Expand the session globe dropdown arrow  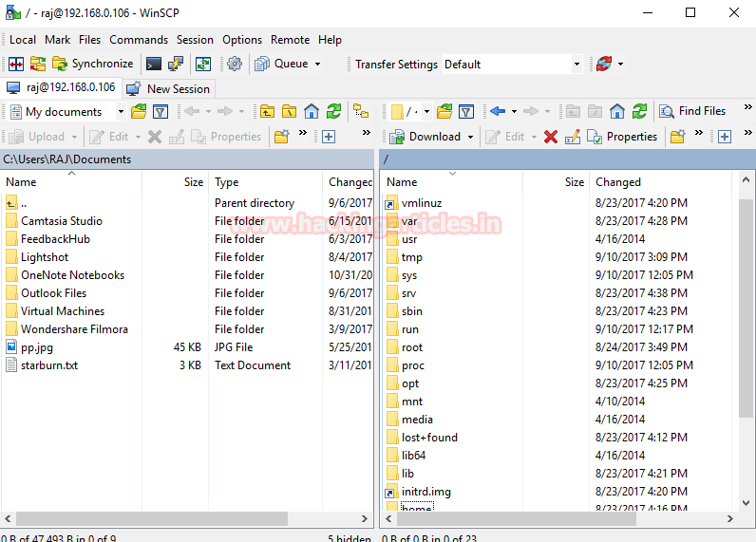point(620,64)
